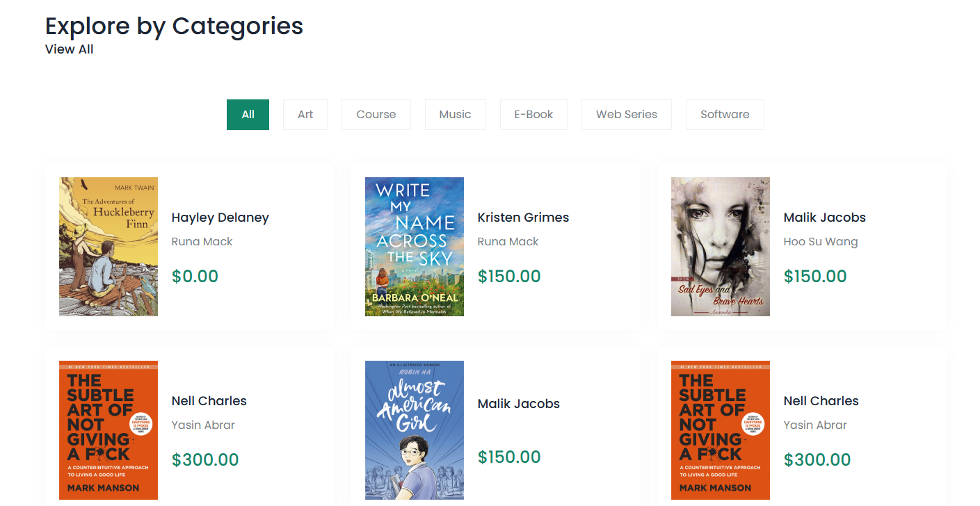Open Sad Eyes and Brave Hearts cover
The image size is (980, 506).
pyautogui.click(x=721, y=247)
